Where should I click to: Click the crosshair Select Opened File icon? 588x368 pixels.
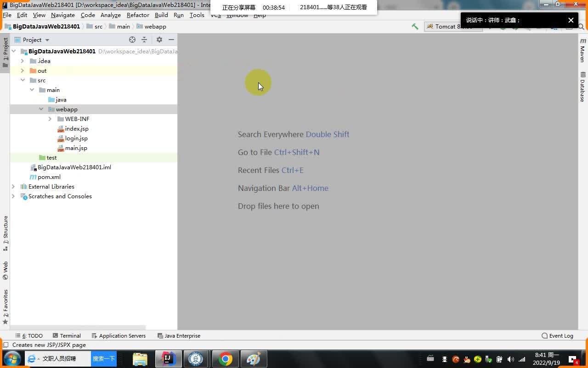click(132, 40)
